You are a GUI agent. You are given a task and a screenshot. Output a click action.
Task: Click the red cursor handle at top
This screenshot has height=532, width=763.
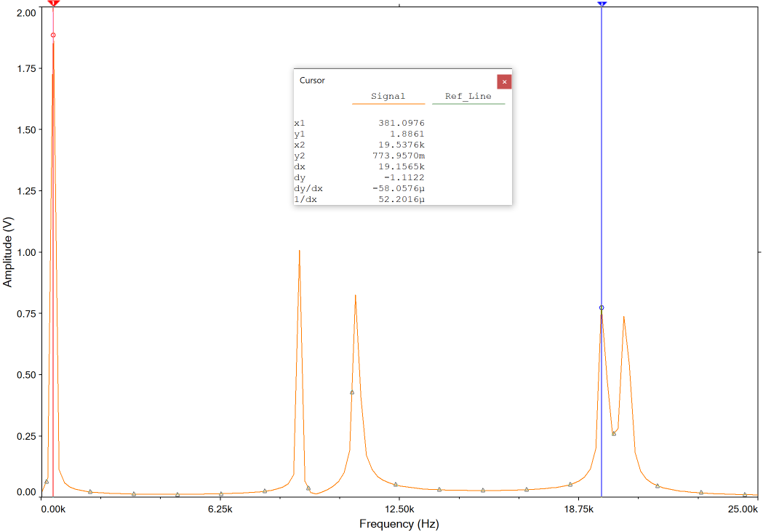pos(53,4)
